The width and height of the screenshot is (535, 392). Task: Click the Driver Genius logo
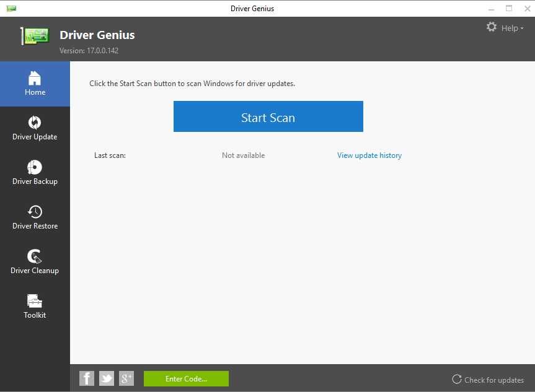coord(34,37)
